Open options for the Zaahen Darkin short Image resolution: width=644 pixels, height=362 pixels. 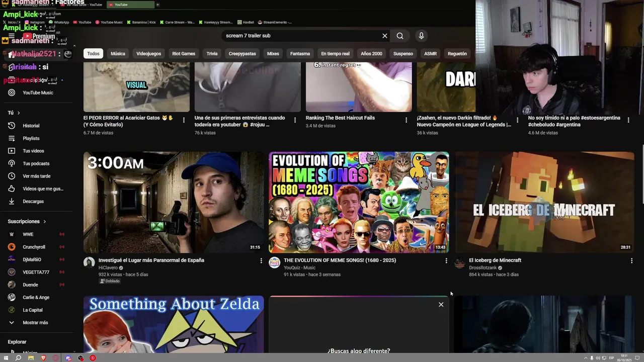point(517,120)
